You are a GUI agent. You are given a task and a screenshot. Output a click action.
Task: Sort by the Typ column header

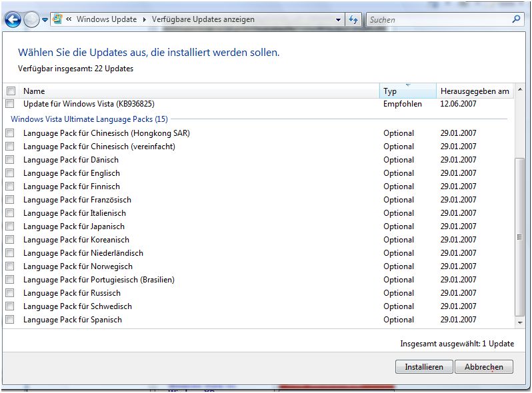point(407,91)
